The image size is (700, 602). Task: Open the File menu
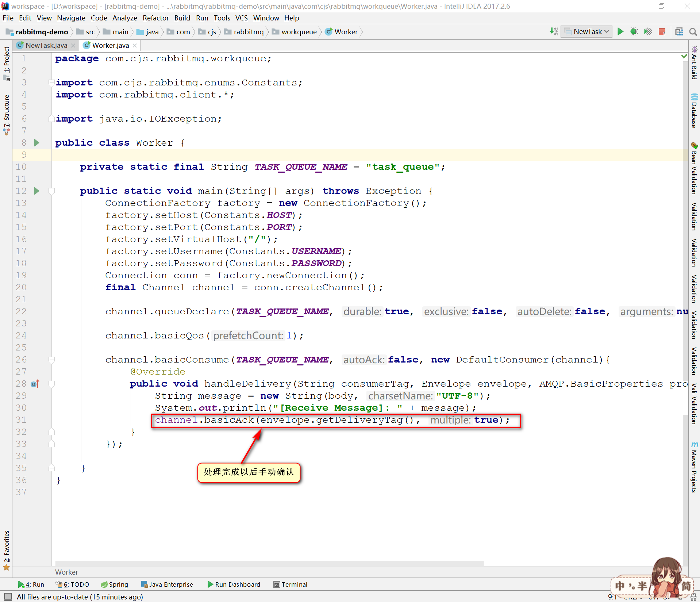click(x=8, y=18)
